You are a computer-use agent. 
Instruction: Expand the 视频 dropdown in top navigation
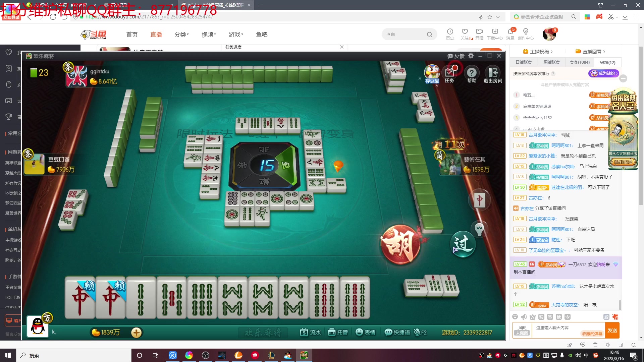coord(208,34)
